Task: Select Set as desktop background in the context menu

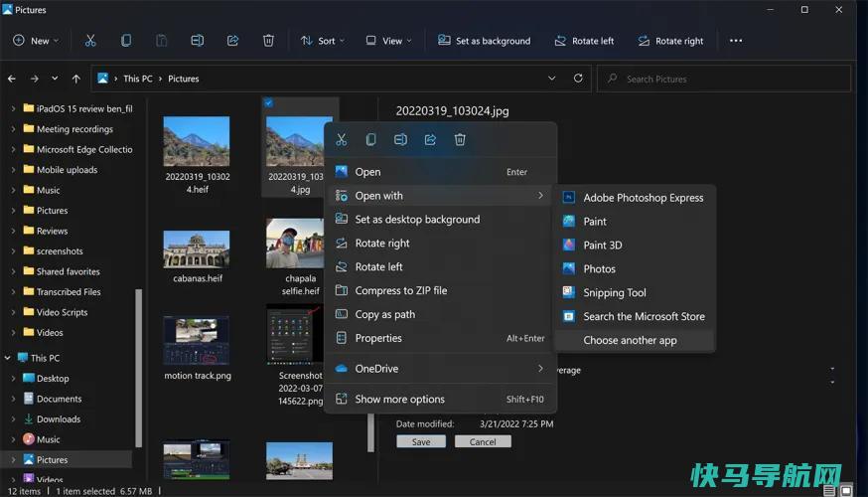Action: [x=440, y=220]
